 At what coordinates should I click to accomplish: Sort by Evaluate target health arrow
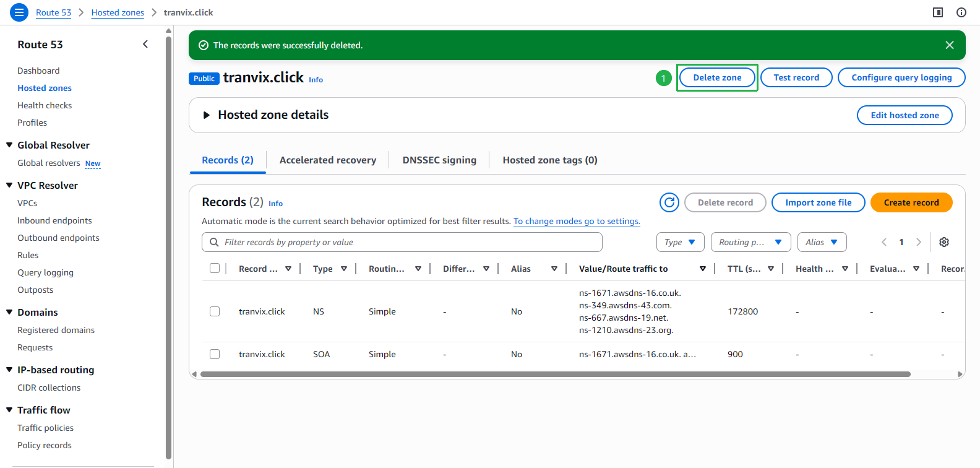point(916,269)
